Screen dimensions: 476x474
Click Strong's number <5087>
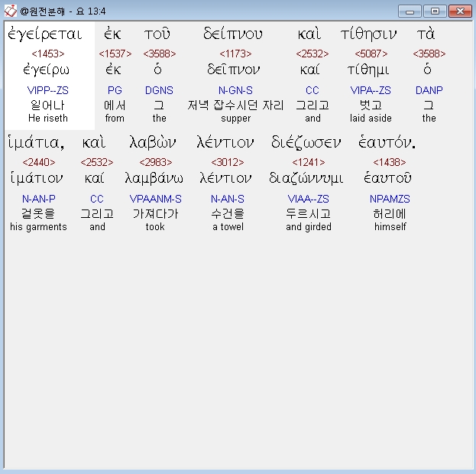[x=371, y=54]
